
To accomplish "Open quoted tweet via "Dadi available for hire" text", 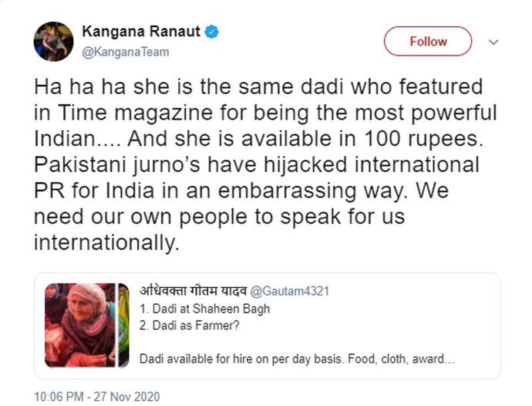I will [297, 359].
